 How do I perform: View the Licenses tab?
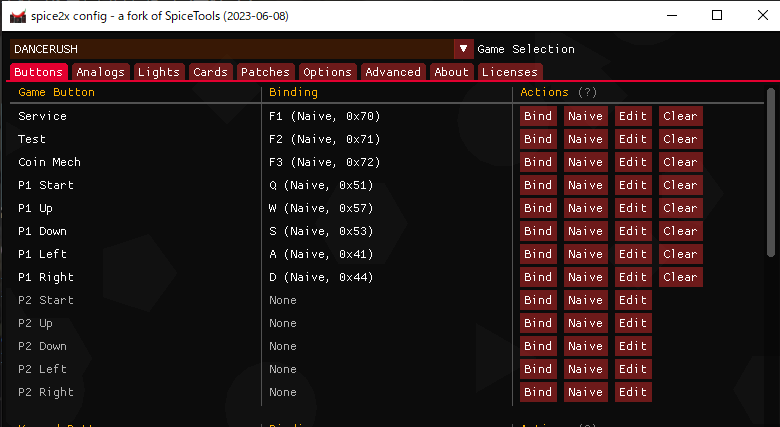(509, 72)
